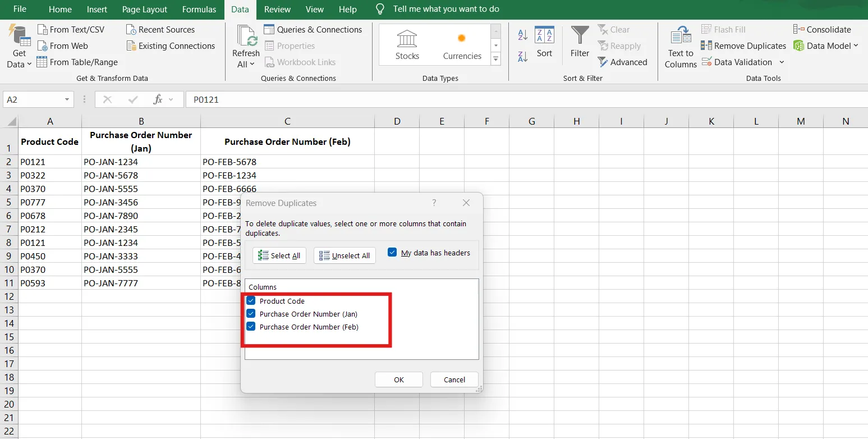The height and width of the screenshot is (439, 868).
Task: Open the View tab
Action: click(315, 9)
